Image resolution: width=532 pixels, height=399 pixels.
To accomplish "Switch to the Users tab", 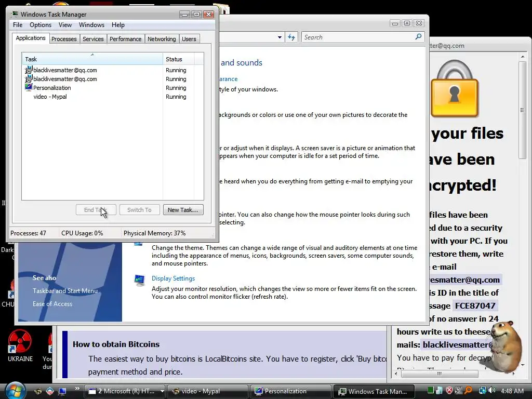I will [x=189, y=39].
